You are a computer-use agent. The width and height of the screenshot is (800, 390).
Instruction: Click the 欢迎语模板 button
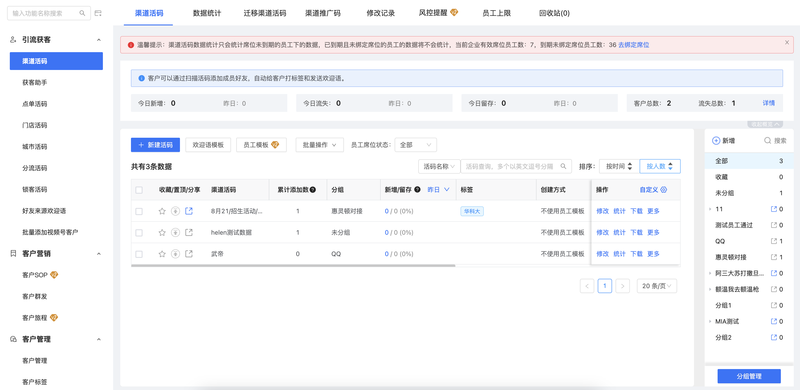pyautogui.click(x=208, y=145)
